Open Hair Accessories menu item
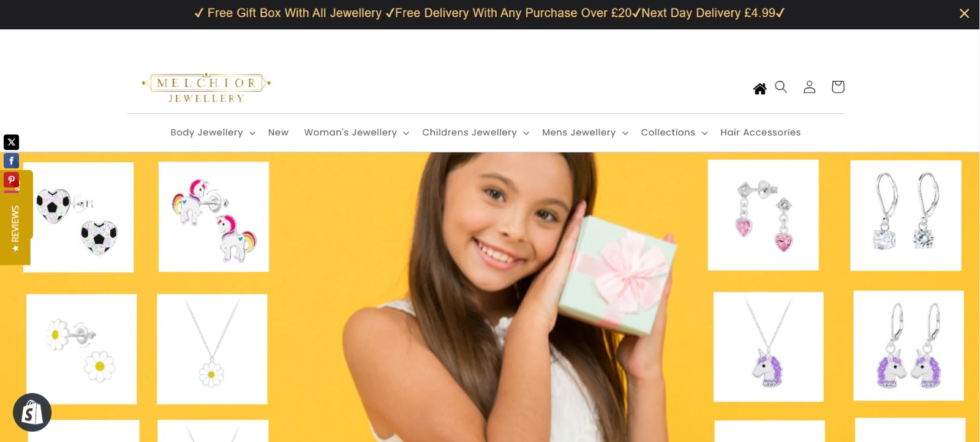Image resolution: width=980 pixels, height=442 pixels. [x=760, y=132]
